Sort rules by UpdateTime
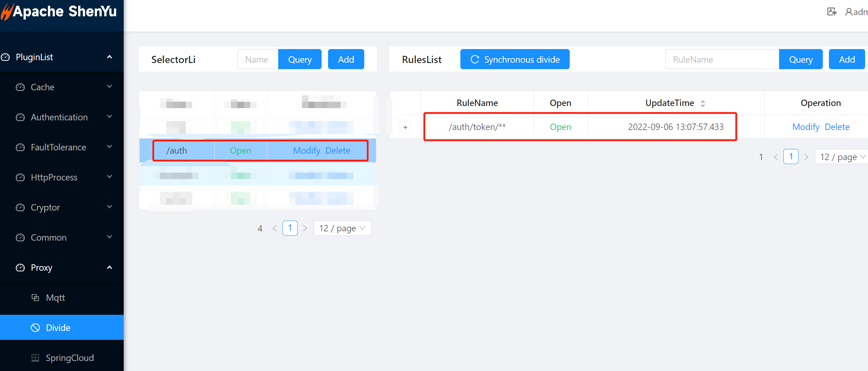The height and width of the screenshot is (371, 868). (703, 103)
